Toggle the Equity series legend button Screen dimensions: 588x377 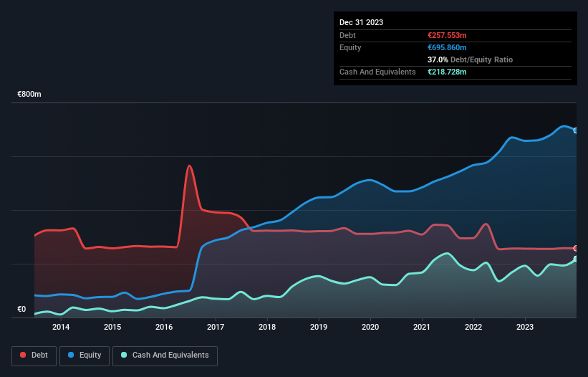click(x=85, y=355)
